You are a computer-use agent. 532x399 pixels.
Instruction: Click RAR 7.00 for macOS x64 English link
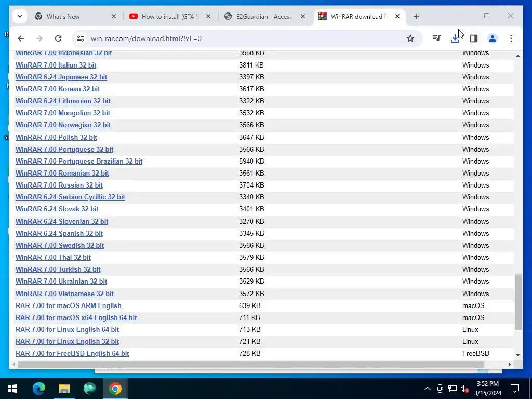tap(76, 317)
